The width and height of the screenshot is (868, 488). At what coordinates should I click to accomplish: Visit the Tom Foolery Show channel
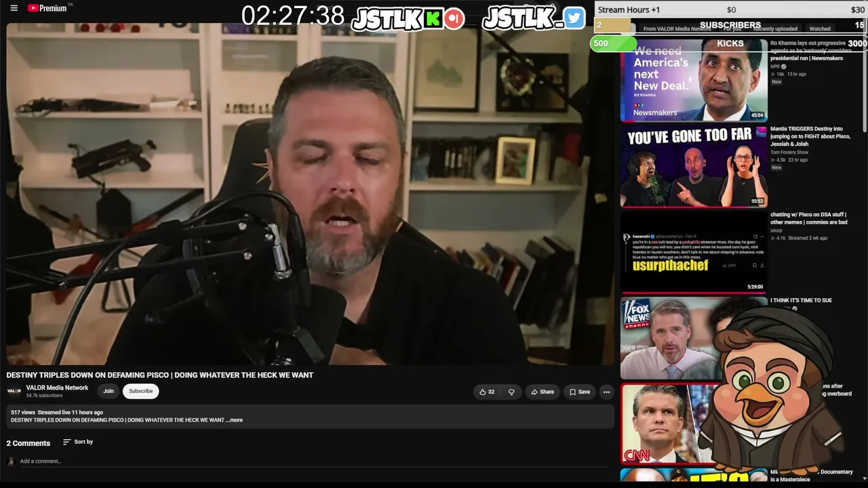(x=789, y=152)
